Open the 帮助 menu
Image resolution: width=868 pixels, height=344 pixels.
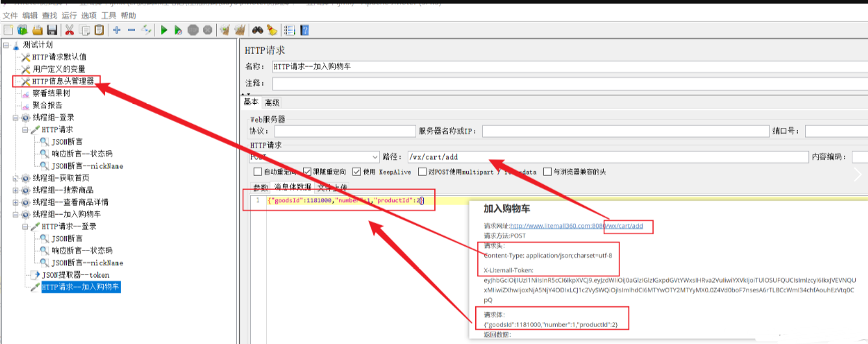[x=129, y=15]
